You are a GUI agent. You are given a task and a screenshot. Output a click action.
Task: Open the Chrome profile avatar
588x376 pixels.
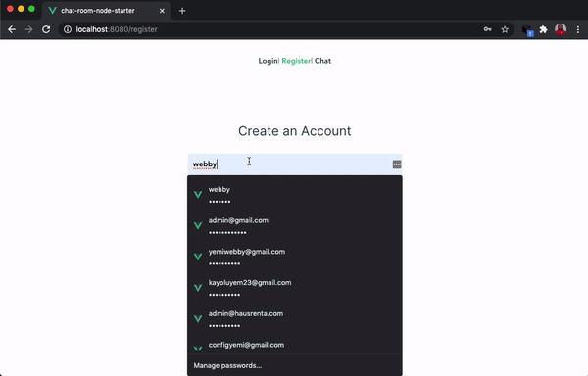click(561, 29)
